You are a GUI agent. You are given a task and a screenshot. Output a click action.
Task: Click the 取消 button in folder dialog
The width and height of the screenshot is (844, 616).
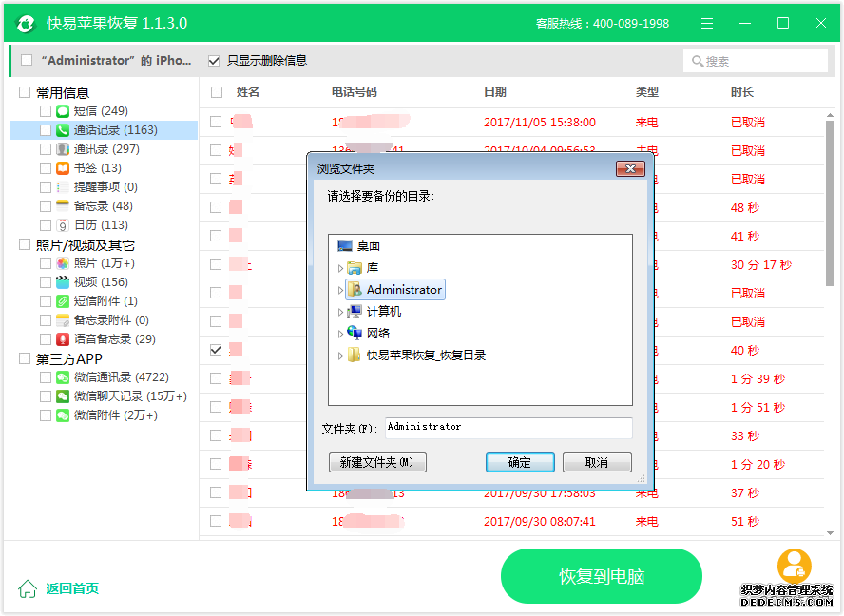pos(597,463)
